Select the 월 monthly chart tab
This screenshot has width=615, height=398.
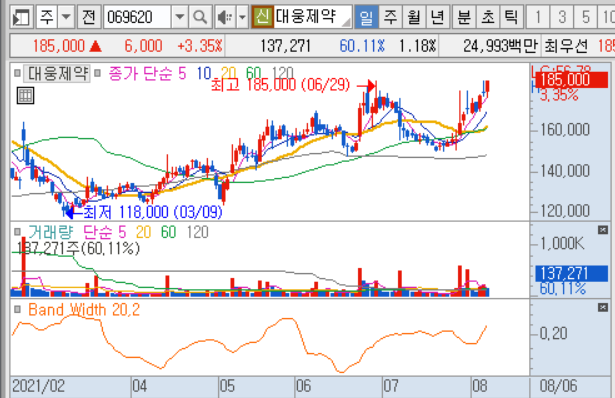click(x=414, y=17)
